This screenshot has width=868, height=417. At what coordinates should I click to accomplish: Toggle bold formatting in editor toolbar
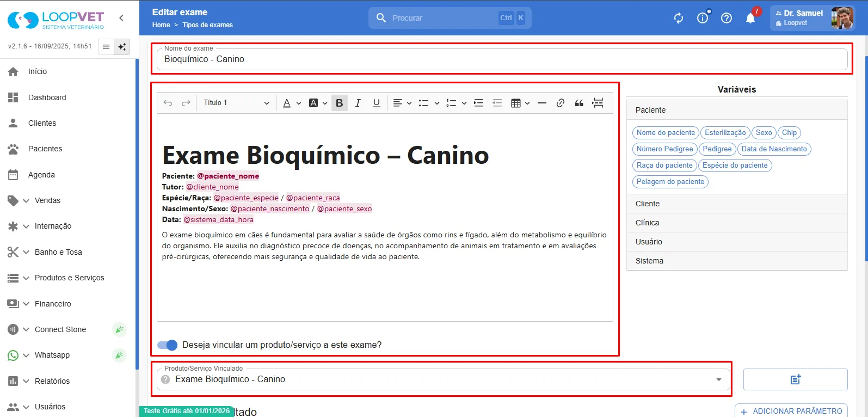[340, 103]
